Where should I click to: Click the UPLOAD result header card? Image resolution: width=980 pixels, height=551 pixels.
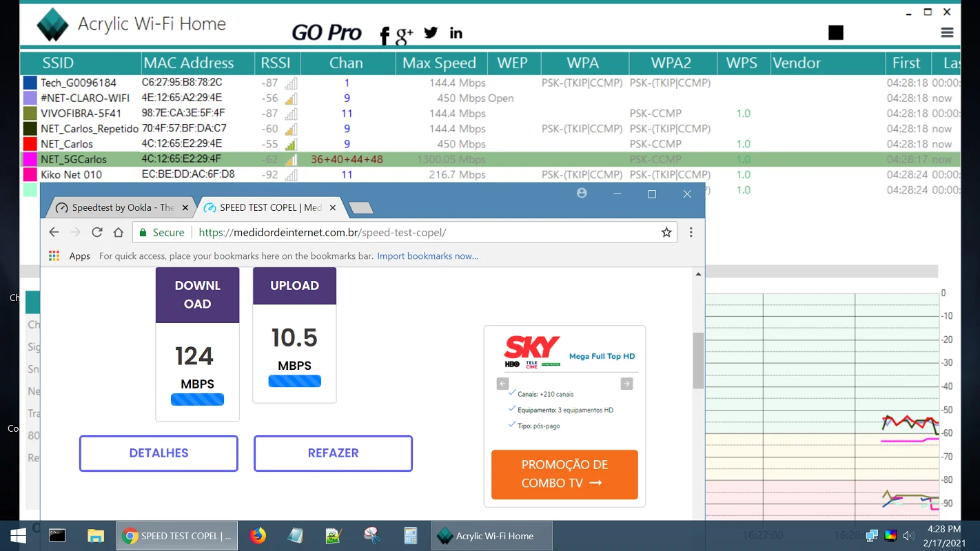(294, 286)
